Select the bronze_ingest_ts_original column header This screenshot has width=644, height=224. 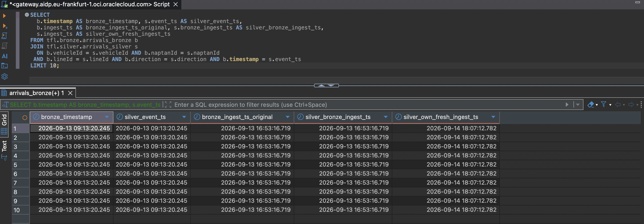click(242, 117)
